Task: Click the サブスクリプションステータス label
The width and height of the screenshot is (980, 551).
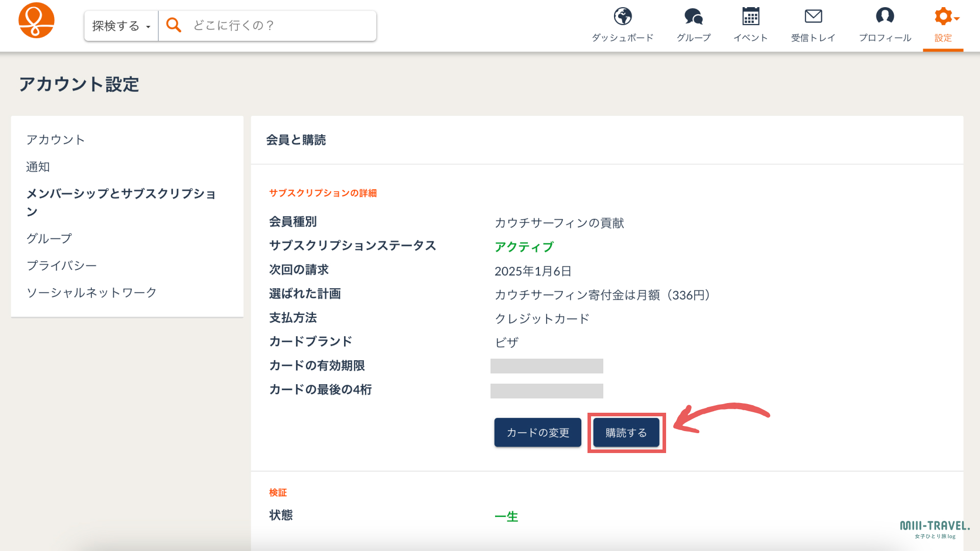Action: tap(353, 245)
